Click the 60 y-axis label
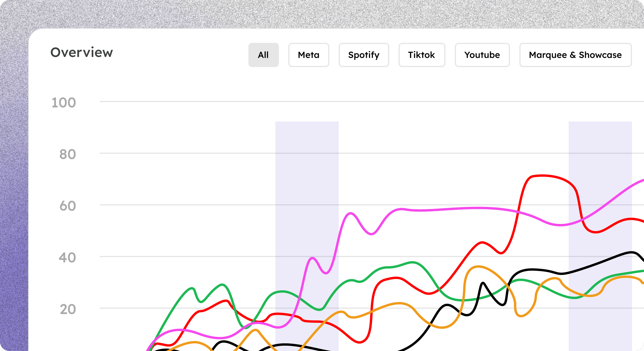 (x=67, y=206)
